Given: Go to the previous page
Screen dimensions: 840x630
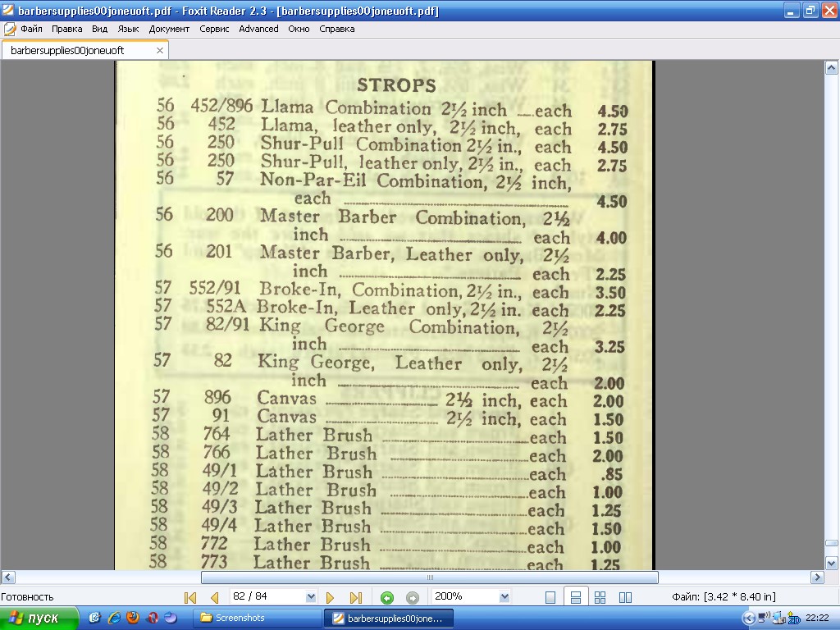Looking at the screenshot, I should click(x=215, y=597).
